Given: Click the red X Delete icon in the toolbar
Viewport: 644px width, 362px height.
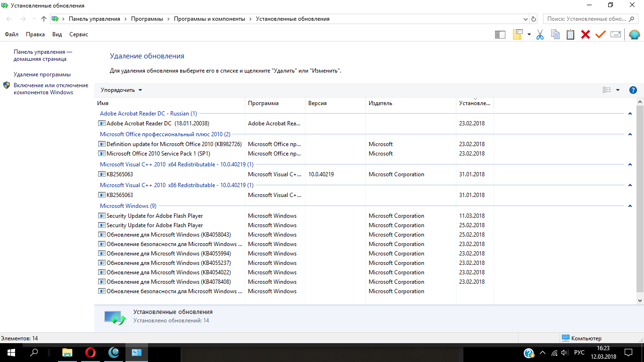Looking at the screenshot, I should (586, 34).
